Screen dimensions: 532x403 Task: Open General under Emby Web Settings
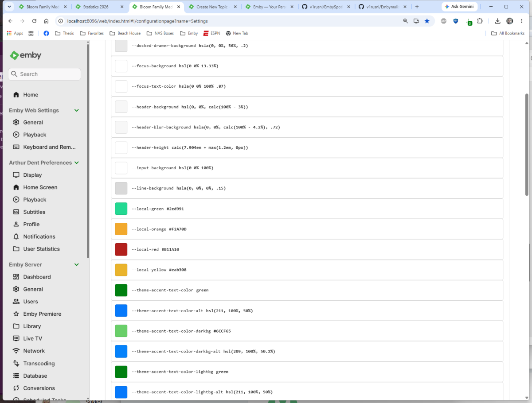point(33,122)
